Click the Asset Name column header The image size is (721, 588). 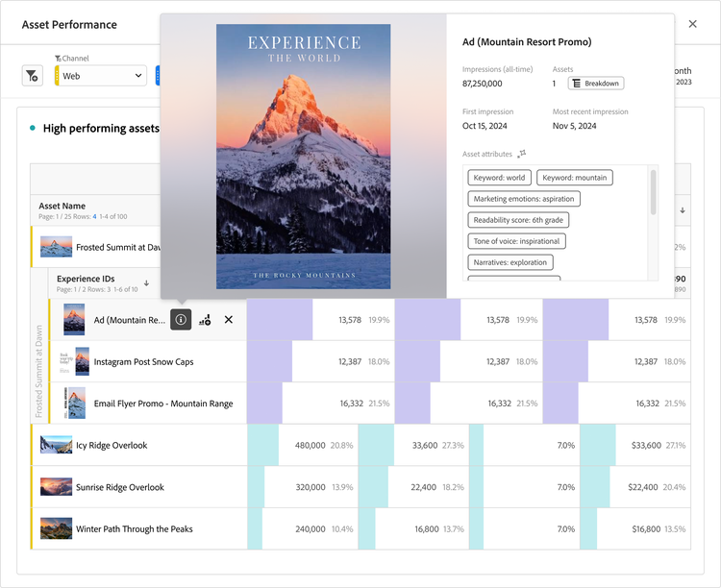point(62,206)
